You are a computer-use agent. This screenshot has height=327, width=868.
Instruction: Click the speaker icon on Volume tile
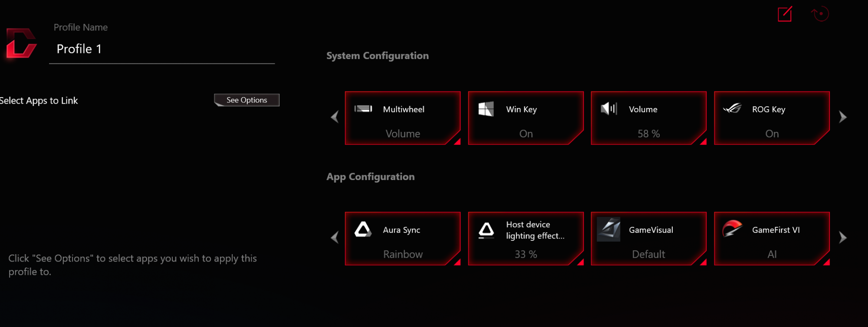[608, 109]
